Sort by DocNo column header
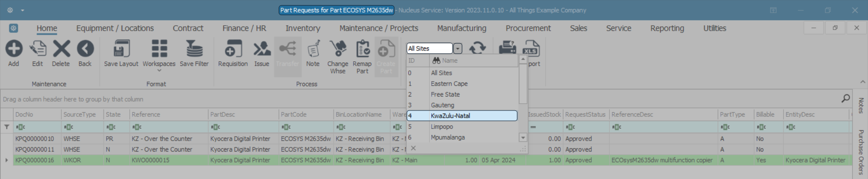Screen dimensions: 868x179 click(37, 115)
